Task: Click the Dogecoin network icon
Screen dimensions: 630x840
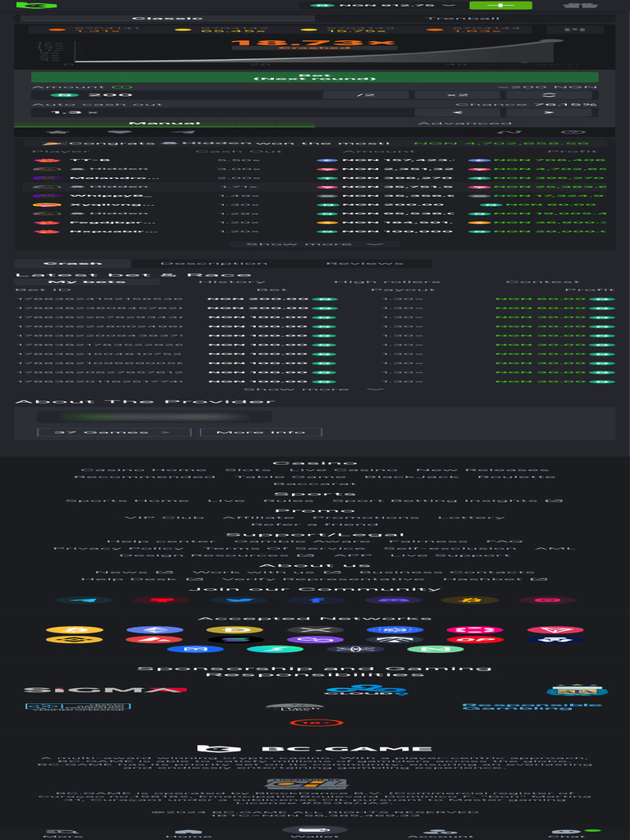Action: point(235,630)
